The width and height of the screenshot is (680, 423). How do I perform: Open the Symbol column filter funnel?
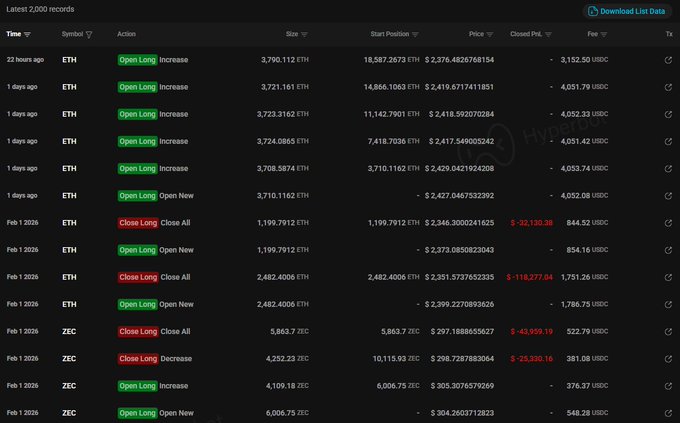point(89,34)
